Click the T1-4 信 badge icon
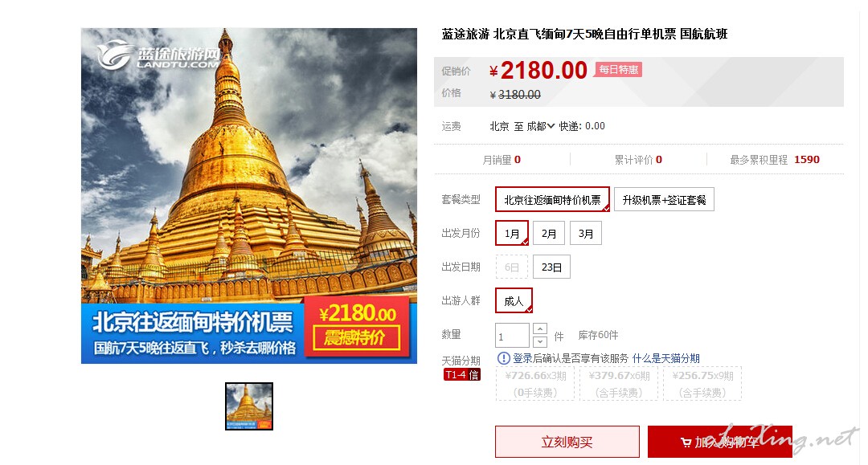Image resolution: width=868 pixels, height=465 pixels. click(461, 375)
